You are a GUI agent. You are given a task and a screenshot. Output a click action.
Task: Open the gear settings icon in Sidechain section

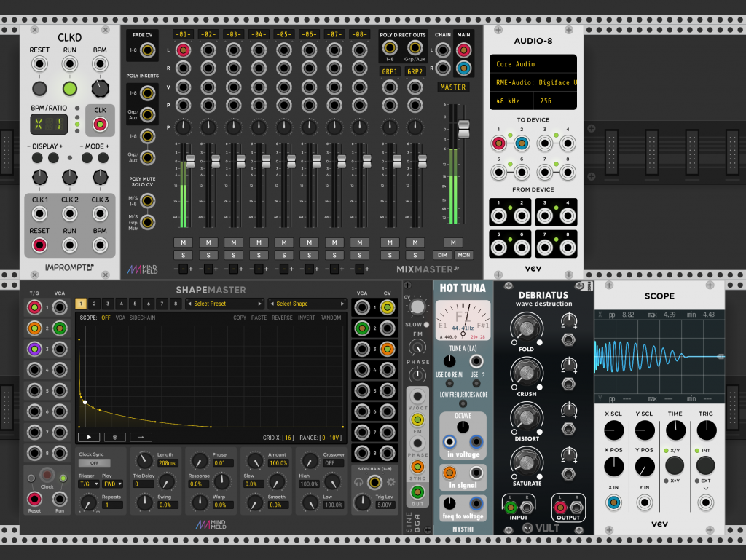tap(391, 482)
